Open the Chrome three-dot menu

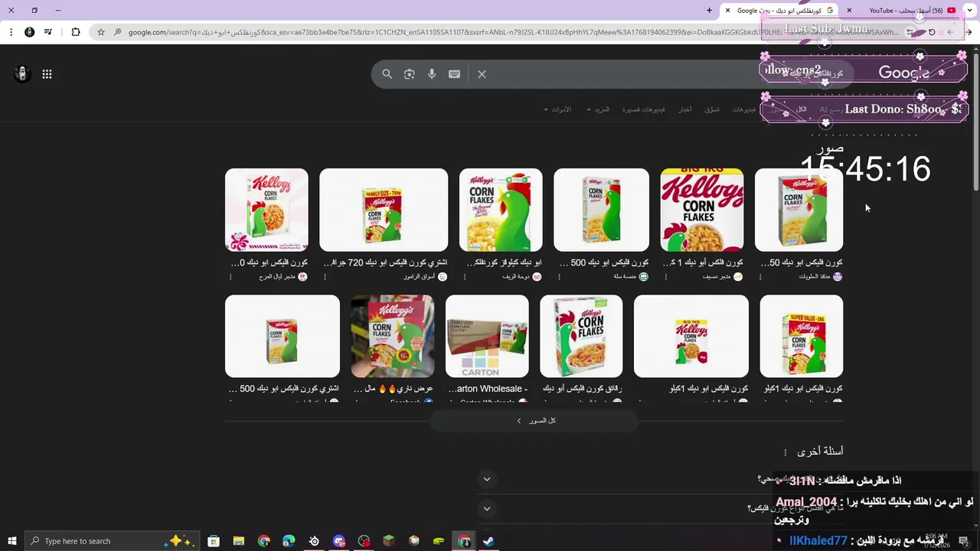click(11, 32)
